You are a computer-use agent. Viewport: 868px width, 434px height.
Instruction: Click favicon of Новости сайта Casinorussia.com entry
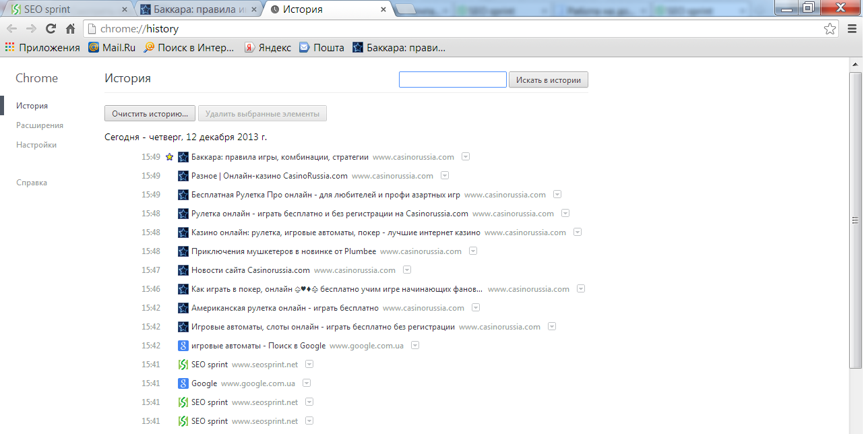pos(183,270)
